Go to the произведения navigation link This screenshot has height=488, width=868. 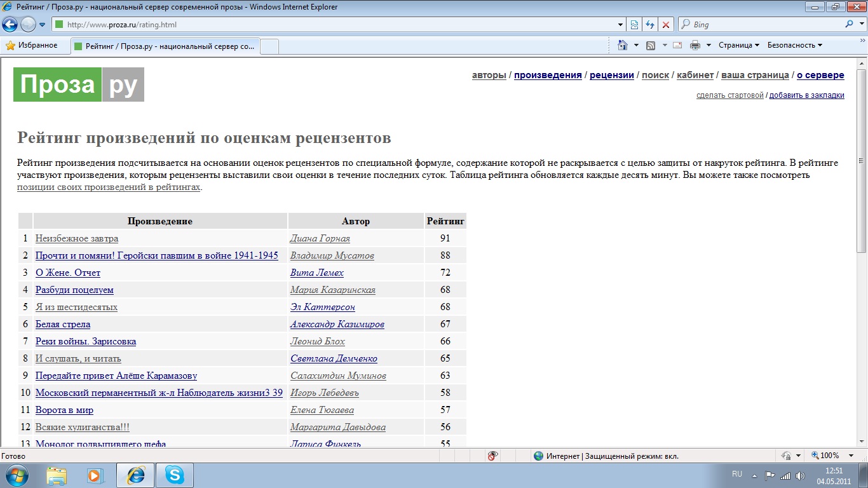(x=548, y=75)
